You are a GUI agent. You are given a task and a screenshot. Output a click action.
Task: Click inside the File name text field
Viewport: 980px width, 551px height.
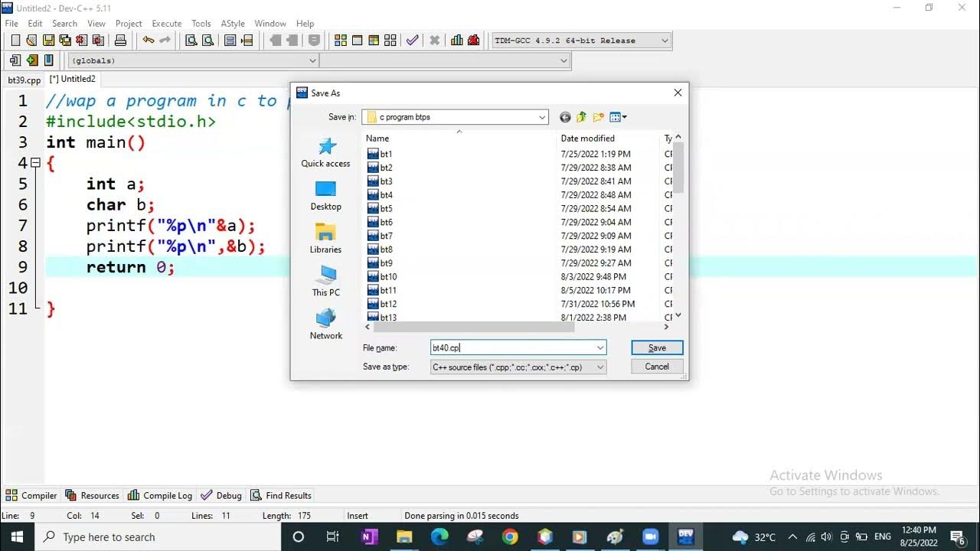pos(512,347)
